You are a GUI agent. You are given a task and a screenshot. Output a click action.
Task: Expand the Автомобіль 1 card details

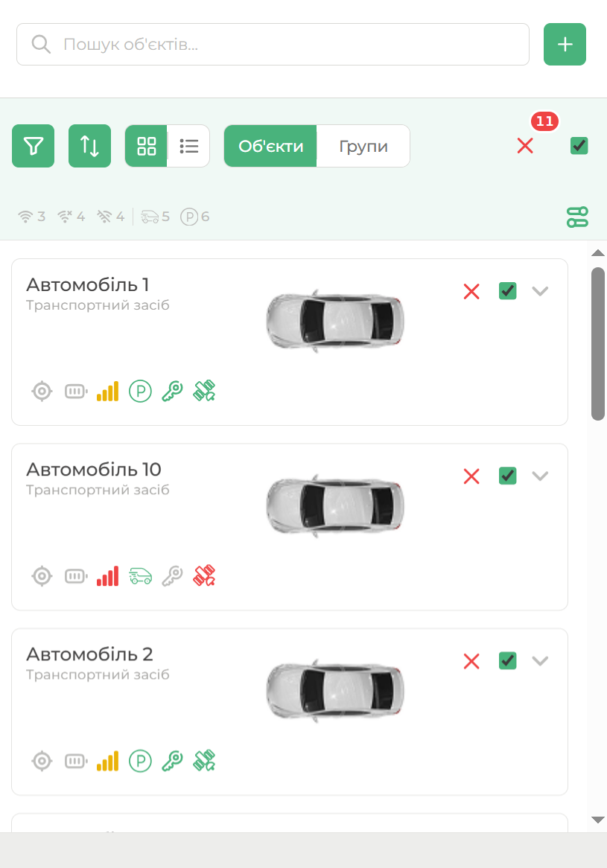tap(540, 291)
